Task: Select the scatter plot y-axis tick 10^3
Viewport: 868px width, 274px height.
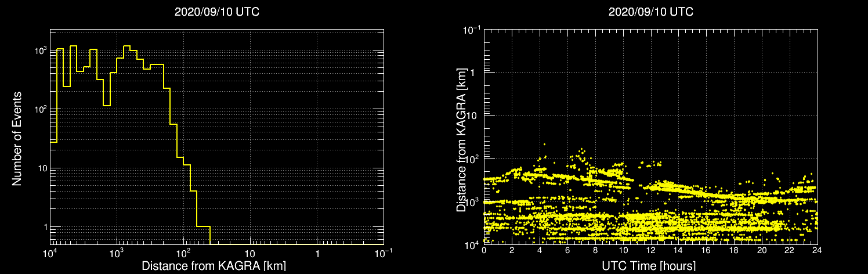Action: click(x=473, y=201)
